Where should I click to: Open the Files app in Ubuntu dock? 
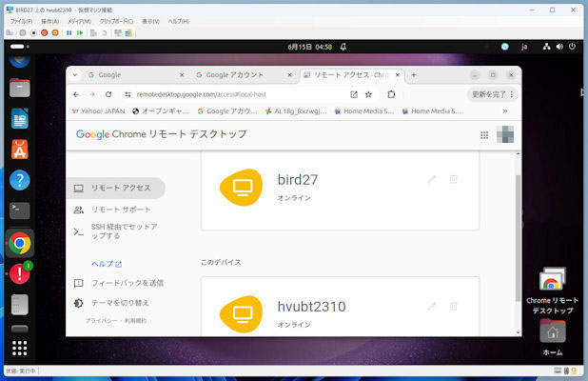pos(19,89)
